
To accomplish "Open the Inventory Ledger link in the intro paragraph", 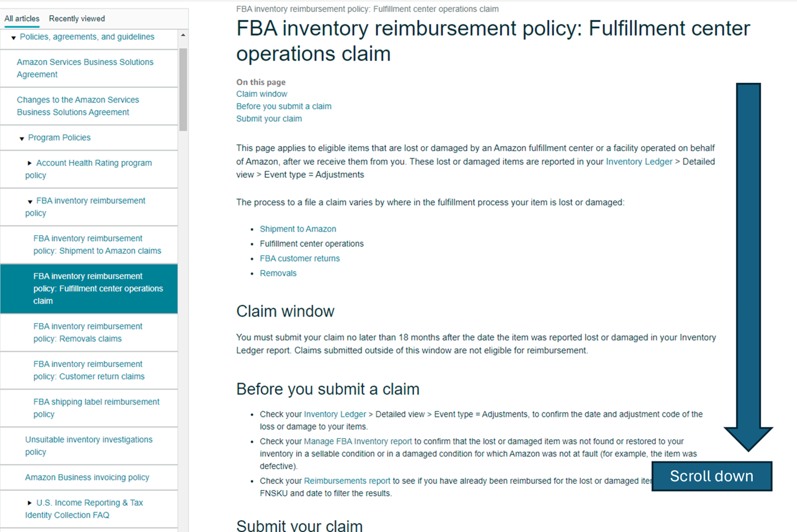I will (639, 161).
